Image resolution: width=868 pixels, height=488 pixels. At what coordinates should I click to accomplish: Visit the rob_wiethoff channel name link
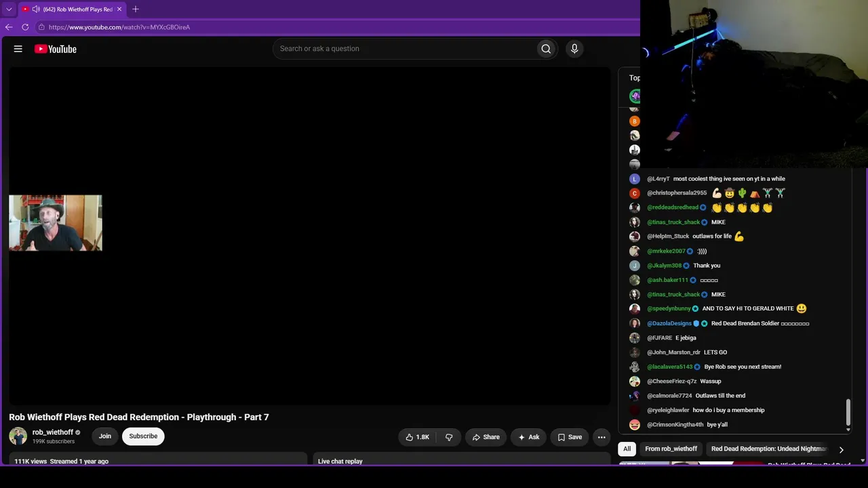(53, 432)
